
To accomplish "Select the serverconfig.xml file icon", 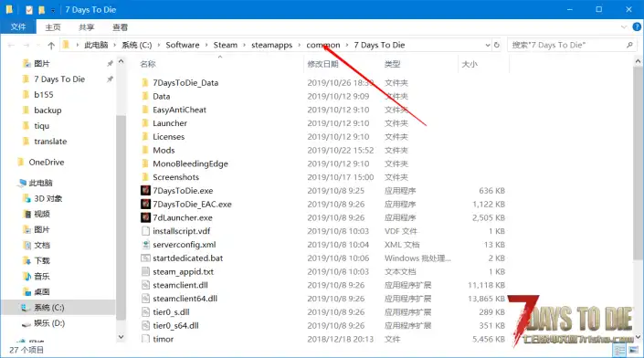I will (x=145, y=245).
